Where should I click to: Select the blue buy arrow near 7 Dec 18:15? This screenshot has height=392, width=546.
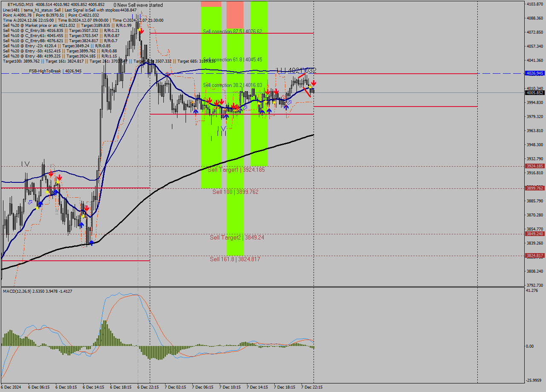click(286, 107)
